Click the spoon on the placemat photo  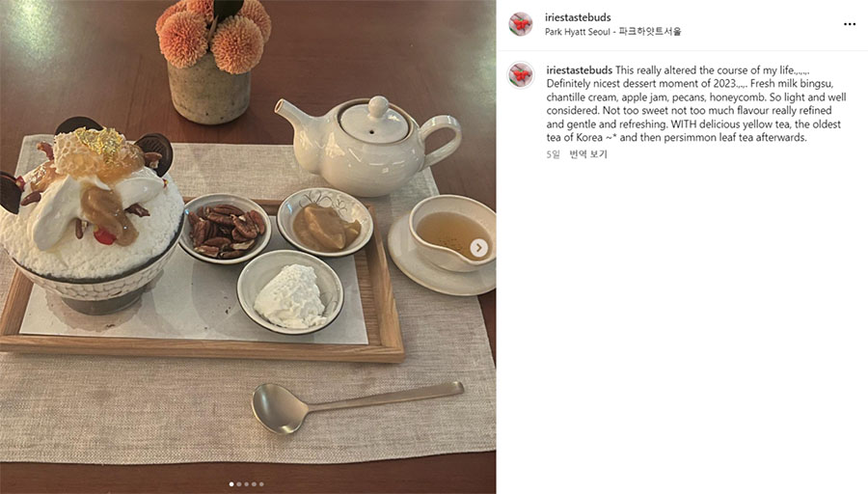tap(357, 407)
